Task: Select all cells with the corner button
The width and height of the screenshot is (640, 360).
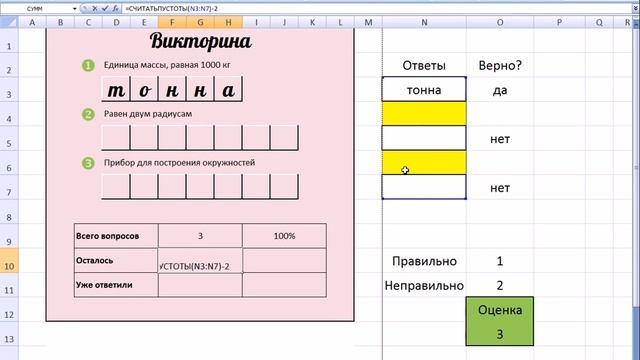Action: (x=9, y=22)
